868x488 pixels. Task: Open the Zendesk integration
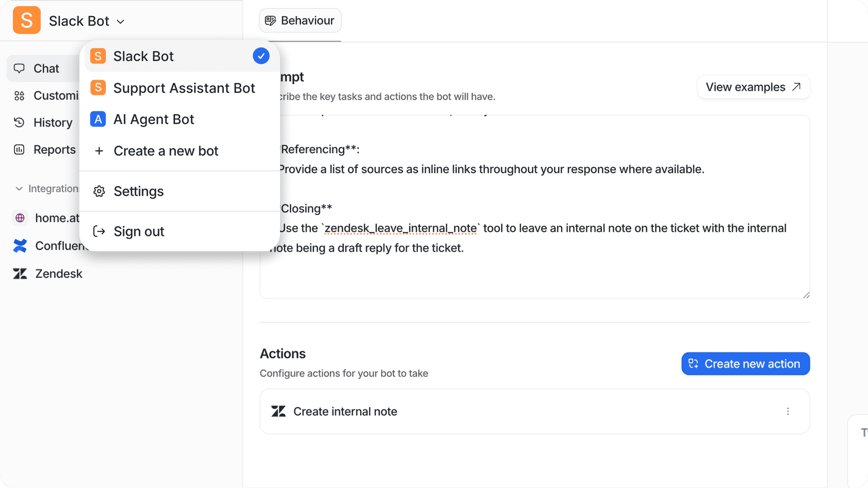[x=58, y=274]
